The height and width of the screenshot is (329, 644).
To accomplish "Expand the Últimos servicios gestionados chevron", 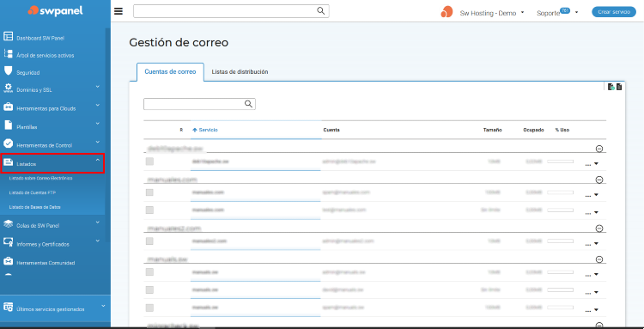I will [103, 306].
